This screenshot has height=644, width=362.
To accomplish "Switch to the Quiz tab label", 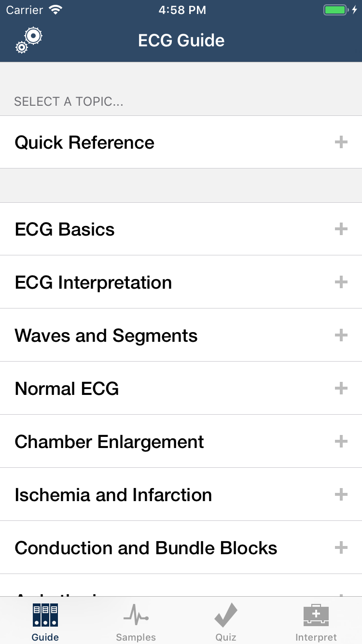I will (226, 637).
